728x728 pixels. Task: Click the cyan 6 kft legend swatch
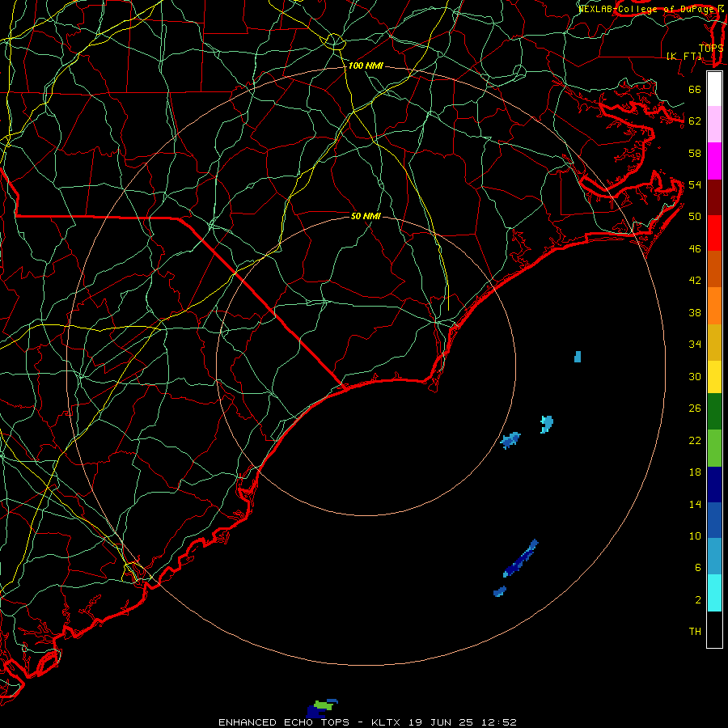coord(714,593)
